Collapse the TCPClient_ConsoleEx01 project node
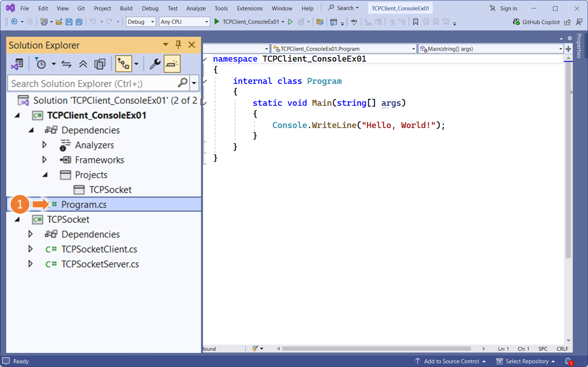Image resolution: width=588 pixels, height=367 pixels. (17, 115)
